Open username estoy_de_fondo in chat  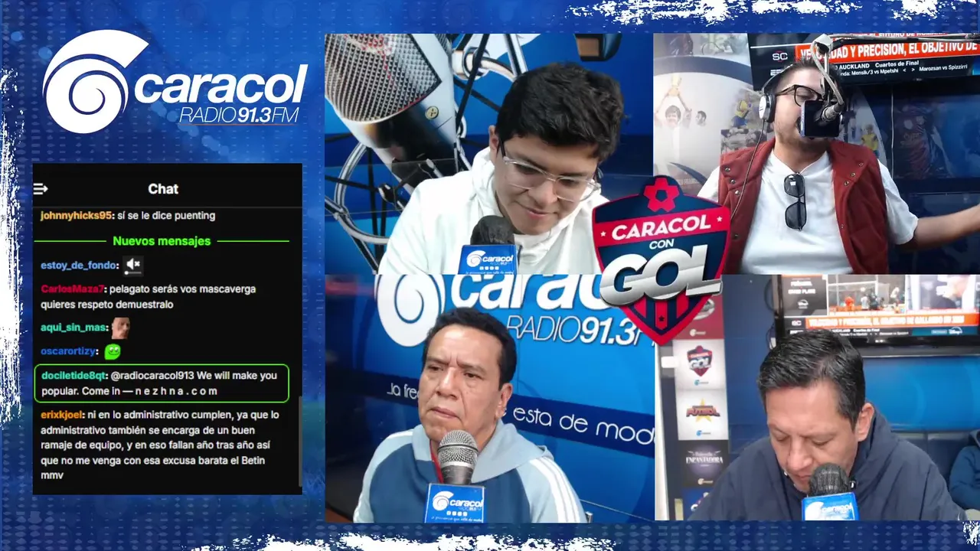pos(79,266)
